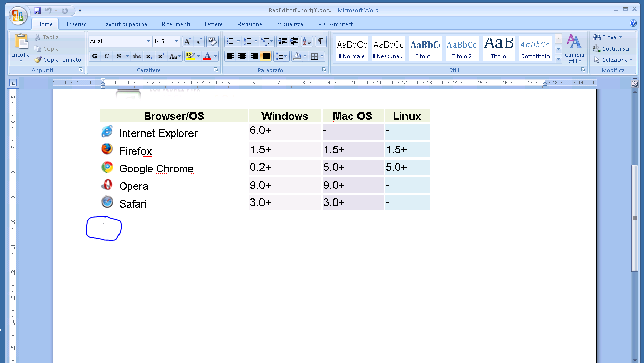
Task: Open Word help question mark icon
Action: (x=633, y=24)
